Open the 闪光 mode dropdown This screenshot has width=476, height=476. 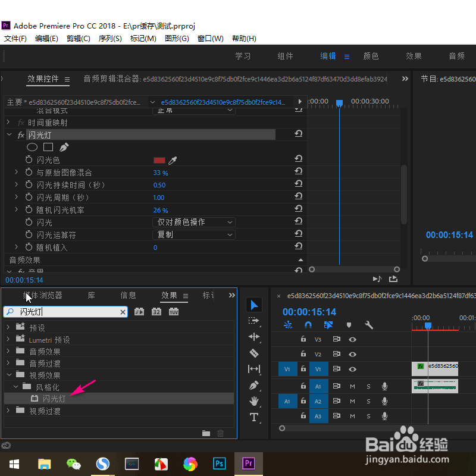click(x=194, y=222)
